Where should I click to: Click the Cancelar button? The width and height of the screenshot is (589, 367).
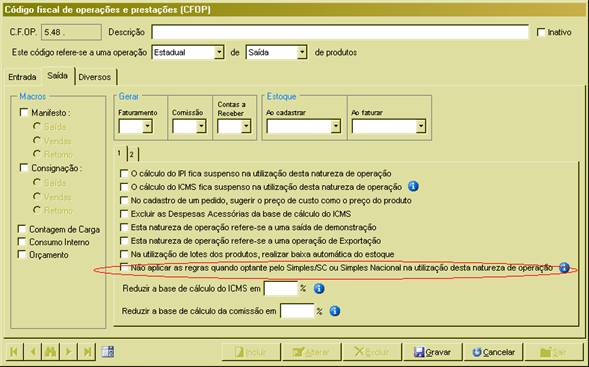tap(493, 352)
